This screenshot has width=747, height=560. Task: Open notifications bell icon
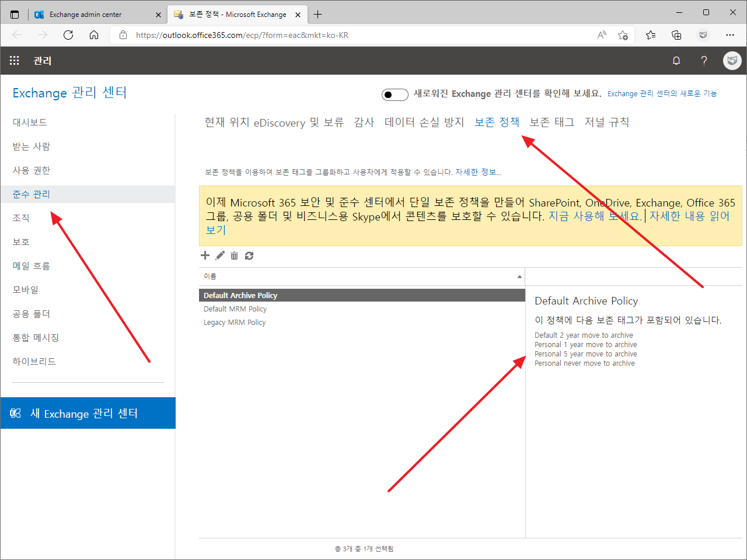pyautogui.click(x=676, y=61)
